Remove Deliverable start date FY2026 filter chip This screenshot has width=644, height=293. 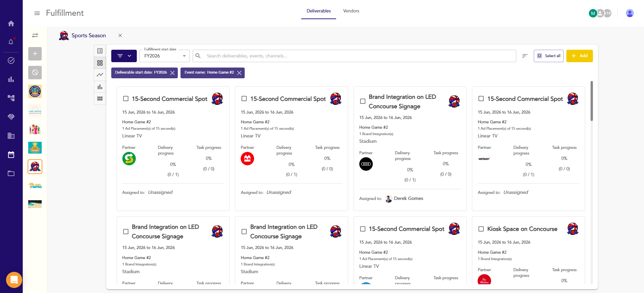[x=172, y=73]
